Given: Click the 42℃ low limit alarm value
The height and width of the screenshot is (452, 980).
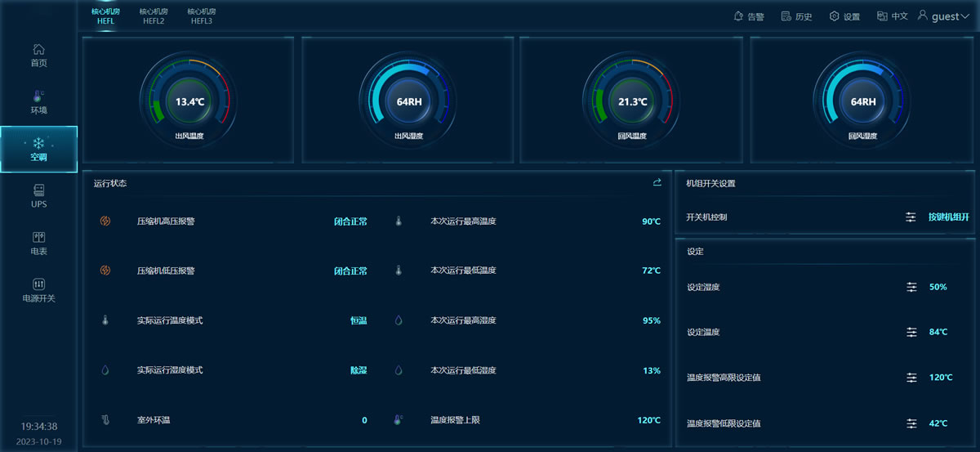Looking at the screenshot, I should 938,423.
